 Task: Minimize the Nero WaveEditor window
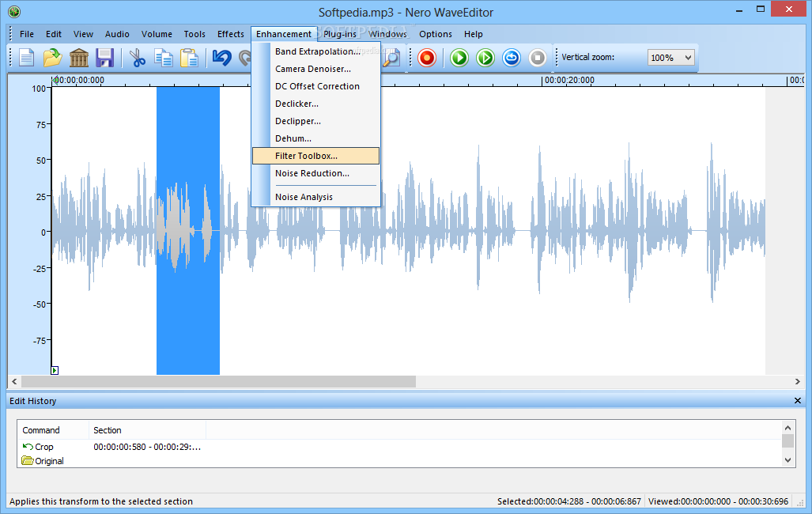click(x=739, y=9)
